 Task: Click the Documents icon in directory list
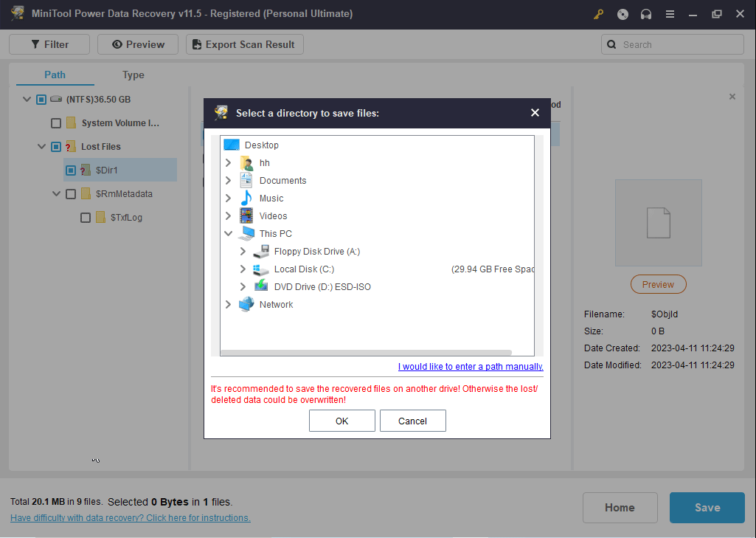[246, 181]
